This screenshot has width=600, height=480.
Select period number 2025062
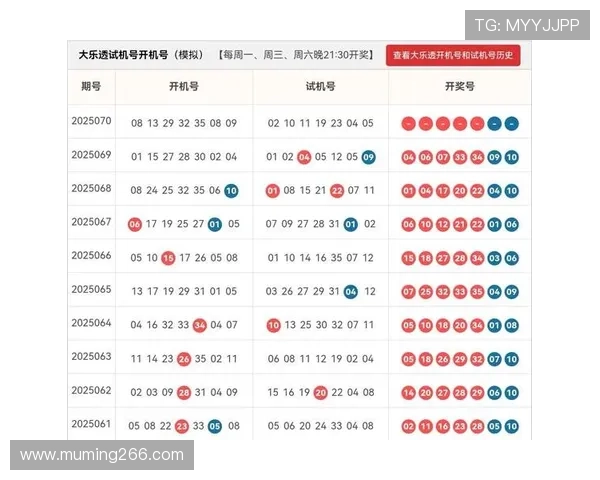pyautogui.click(x=91, y=390)
